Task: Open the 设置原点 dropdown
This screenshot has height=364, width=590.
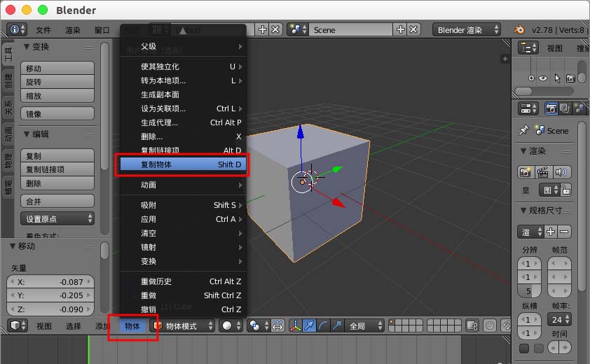Action: 57,218
